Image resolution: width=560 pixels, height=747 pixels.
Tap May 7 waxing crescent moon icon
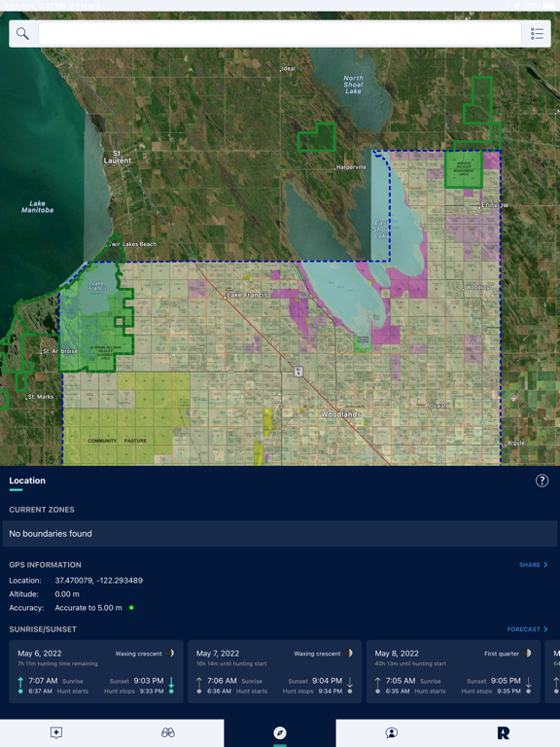[349, 654]
